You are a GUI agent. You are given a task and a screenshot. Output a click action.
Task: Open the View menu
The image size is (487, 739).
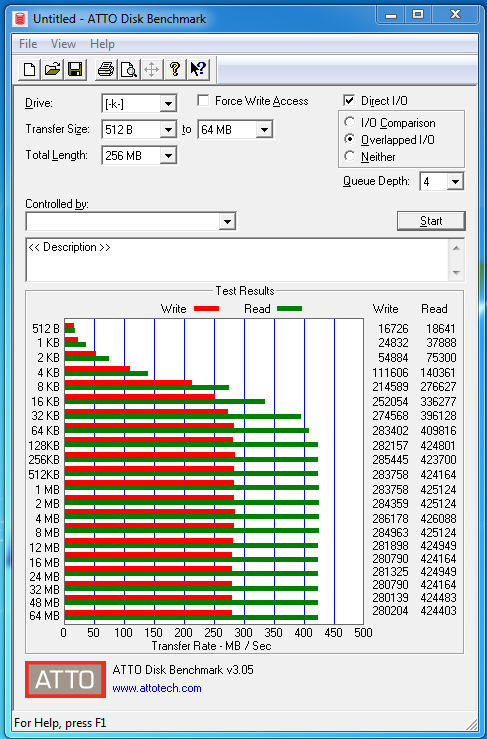[x=63, y=44]
